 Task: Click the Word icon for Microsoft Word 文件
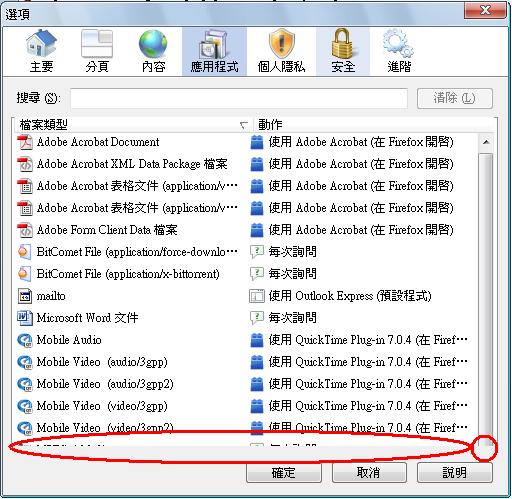(x=25, y=318)
